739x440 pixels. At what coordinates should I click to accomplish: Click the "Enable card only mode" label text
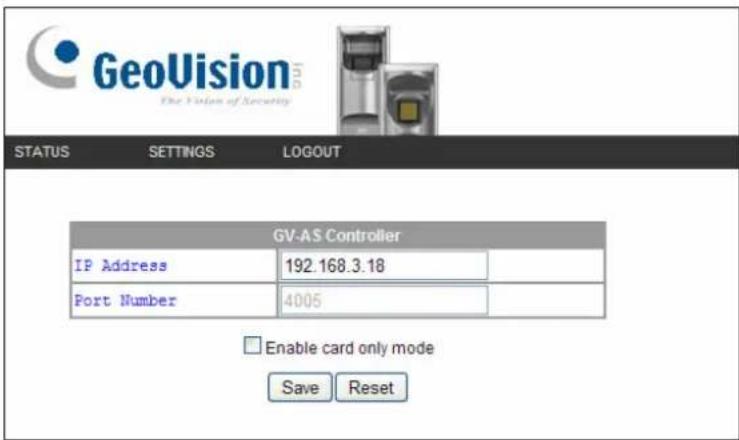pos(349,348)
